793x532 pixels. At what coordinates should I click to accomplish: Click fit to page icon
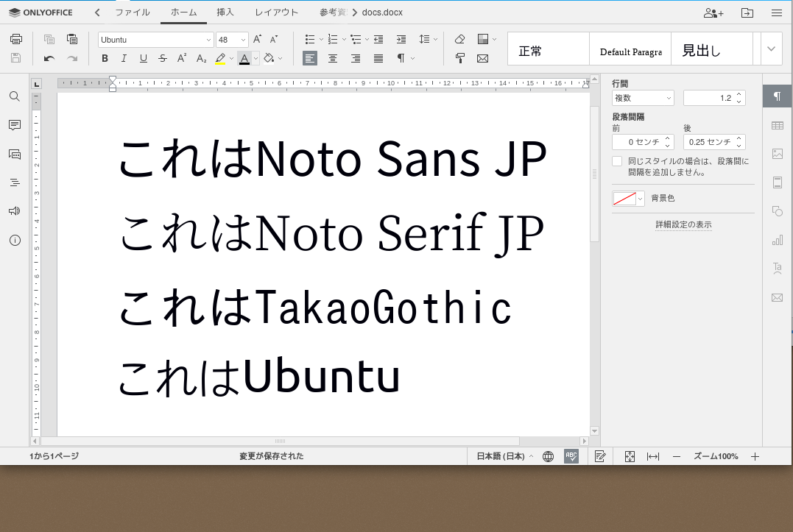click(630, 456)
